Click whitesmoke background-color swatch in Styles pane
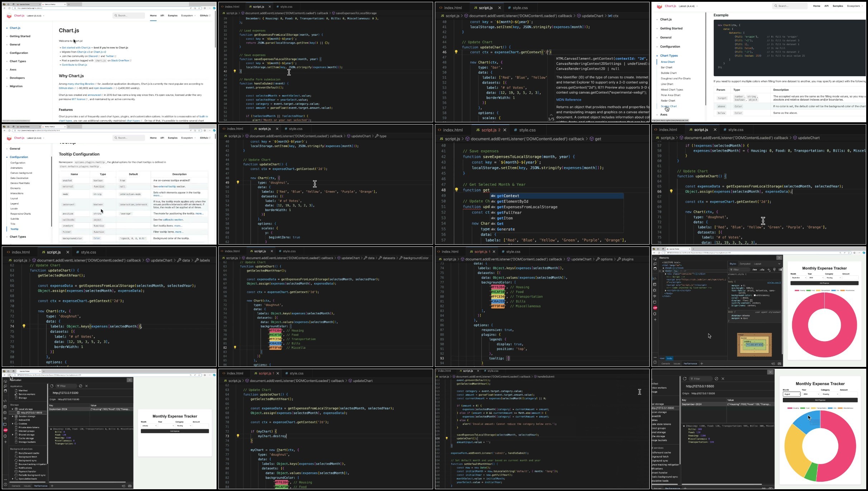The height and width of the screenshot is (491, 868). point(755,295)
